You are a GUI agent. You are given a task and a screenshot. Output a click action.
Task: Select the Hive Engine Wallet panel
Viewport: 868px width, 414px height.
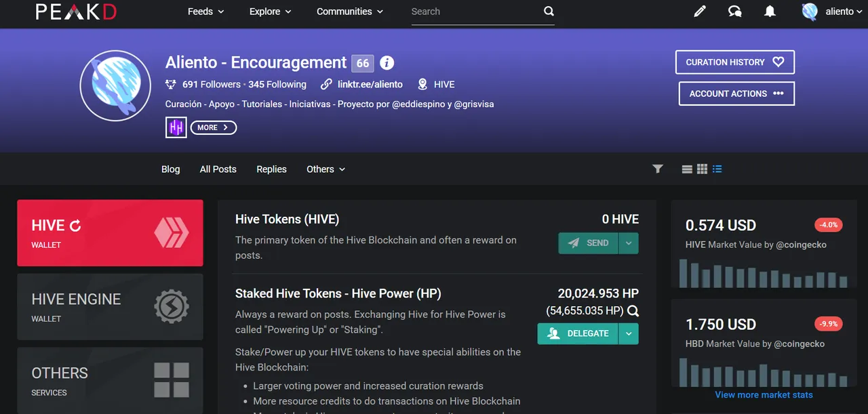[x=110, y=306]
